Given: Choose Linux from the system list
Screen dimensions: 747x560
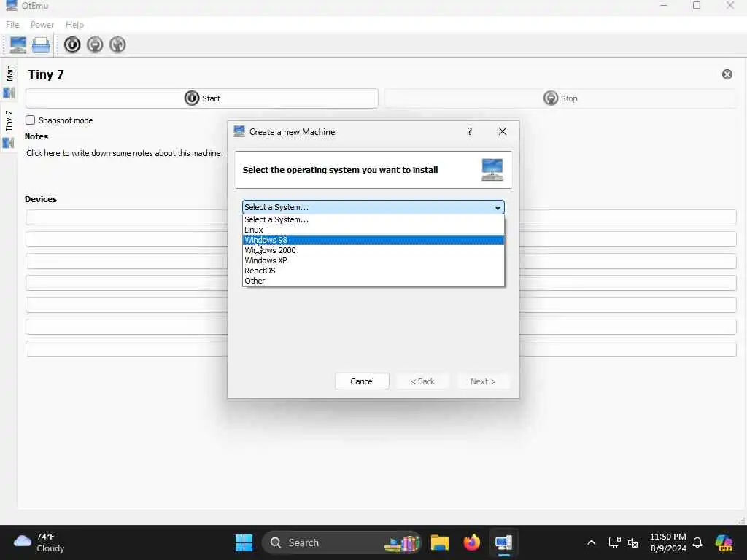Looking at the screenshot, I should pyautogui.click(x=373, y=230).
